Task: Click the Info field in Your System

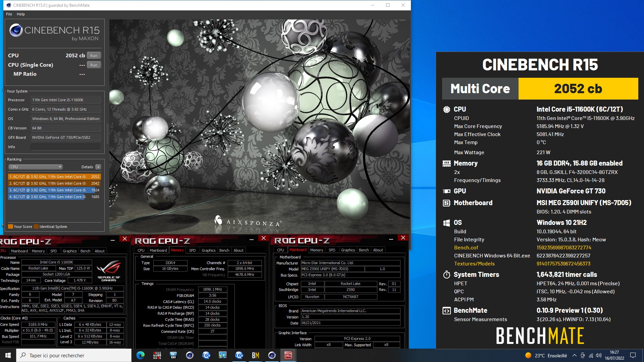Action: [66, 147]
